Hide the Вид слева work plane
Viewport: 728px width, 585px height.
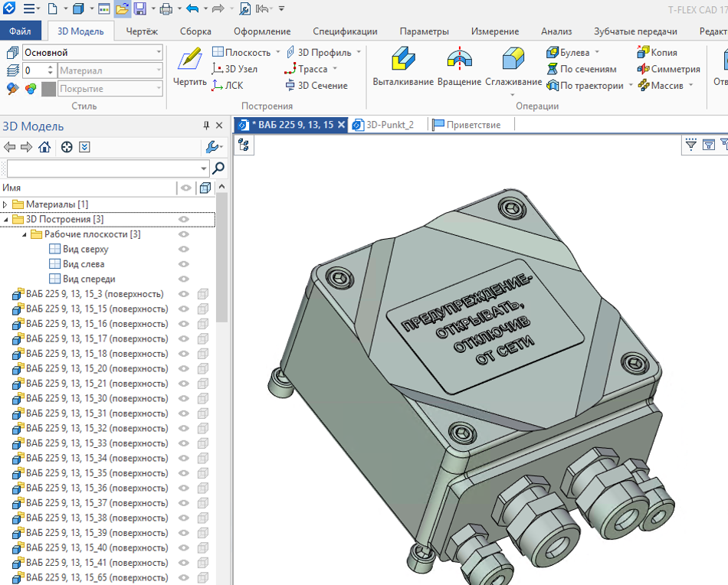pos(184,264)
